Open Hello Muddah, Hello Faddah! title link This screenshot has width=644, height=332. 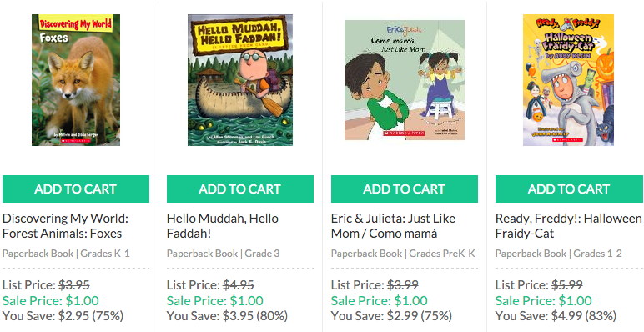(x=223, y=225)
